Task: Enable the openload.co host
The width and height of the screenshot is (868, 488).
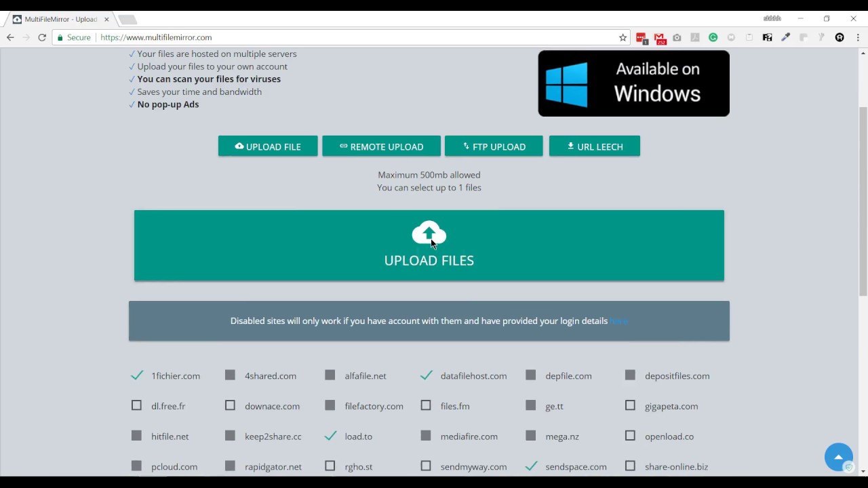Action: (x=630, y=436)
